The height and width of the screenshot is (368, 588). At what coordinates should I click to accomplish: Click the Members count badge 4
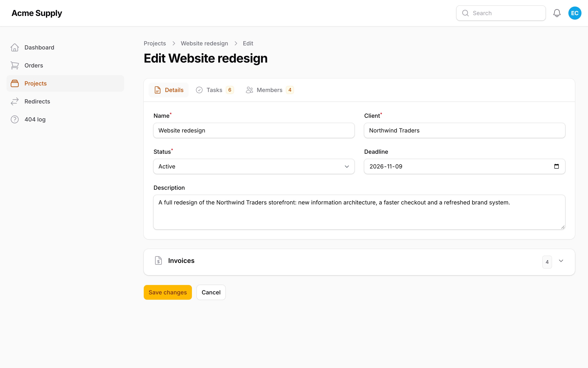click(290, 90)
